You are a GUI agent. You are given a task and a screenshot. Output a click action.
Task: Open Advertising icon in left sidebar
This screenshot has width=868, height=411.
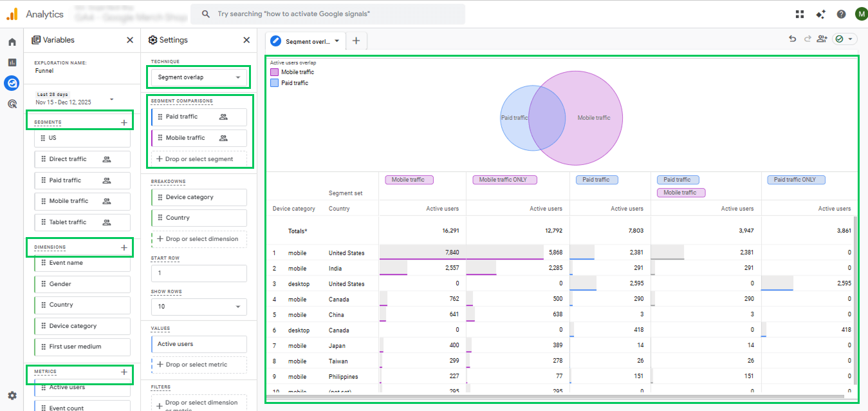(12, 104)
